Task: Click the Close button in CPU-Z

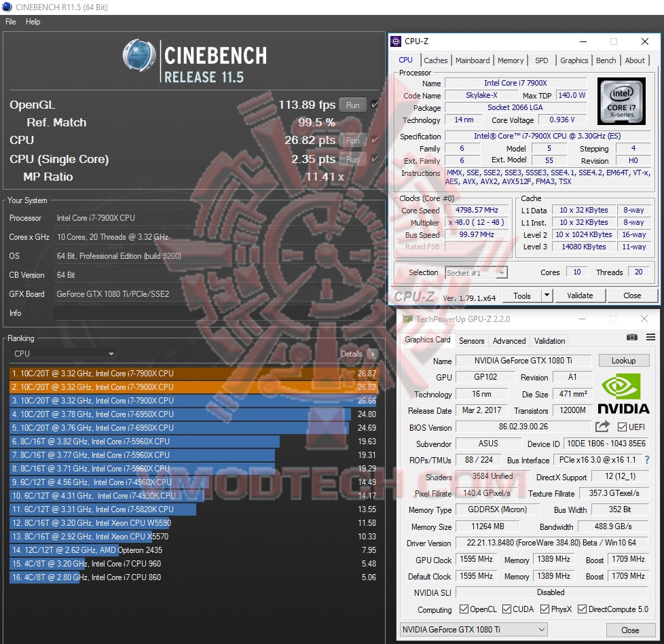Action: (x=632, y=296)
